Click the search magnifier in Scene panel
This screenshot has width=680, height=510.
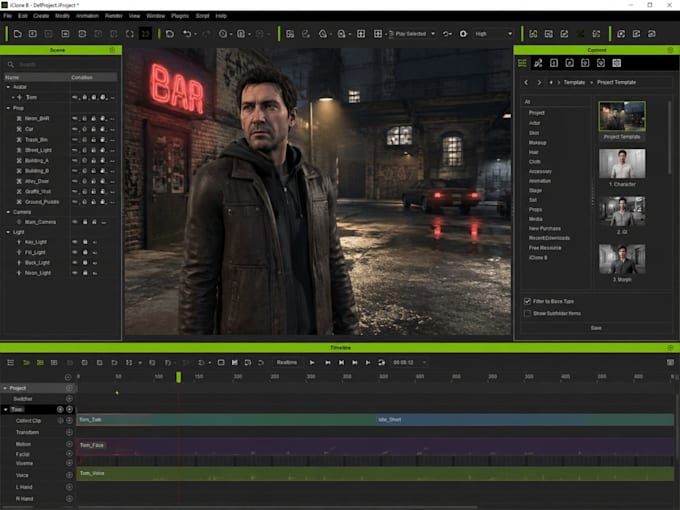tap(11, 65)
